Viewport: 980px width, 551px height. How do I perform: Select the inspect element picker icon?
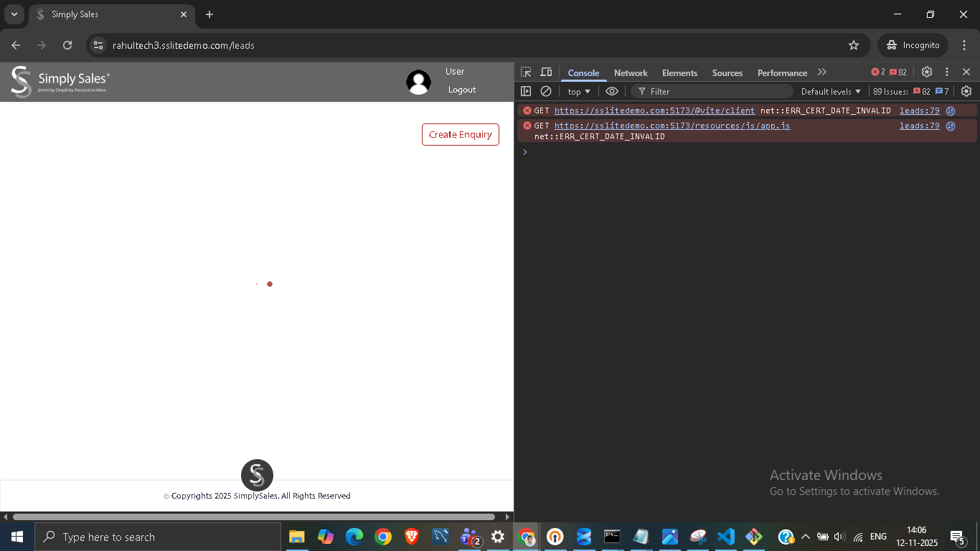[x=526, y=72]
